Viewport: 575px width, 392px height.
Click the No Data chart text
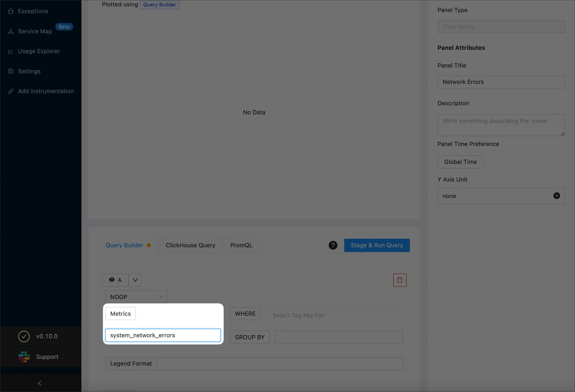[x=254, y=112]
